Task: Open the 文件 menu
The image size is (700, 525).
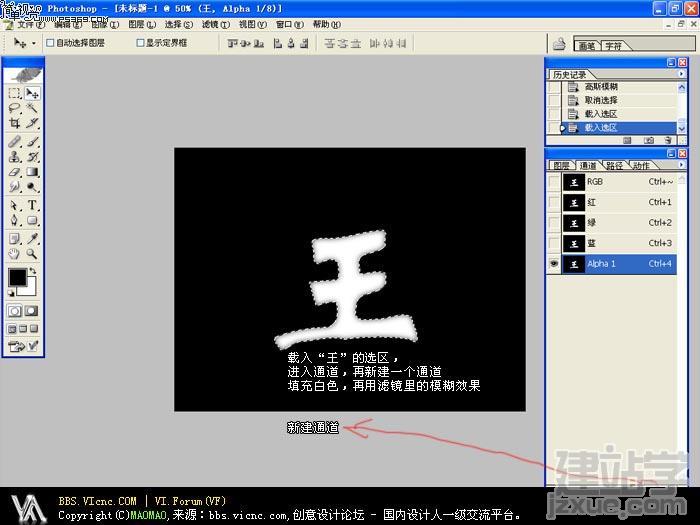Action: click(x=31, y=24)
